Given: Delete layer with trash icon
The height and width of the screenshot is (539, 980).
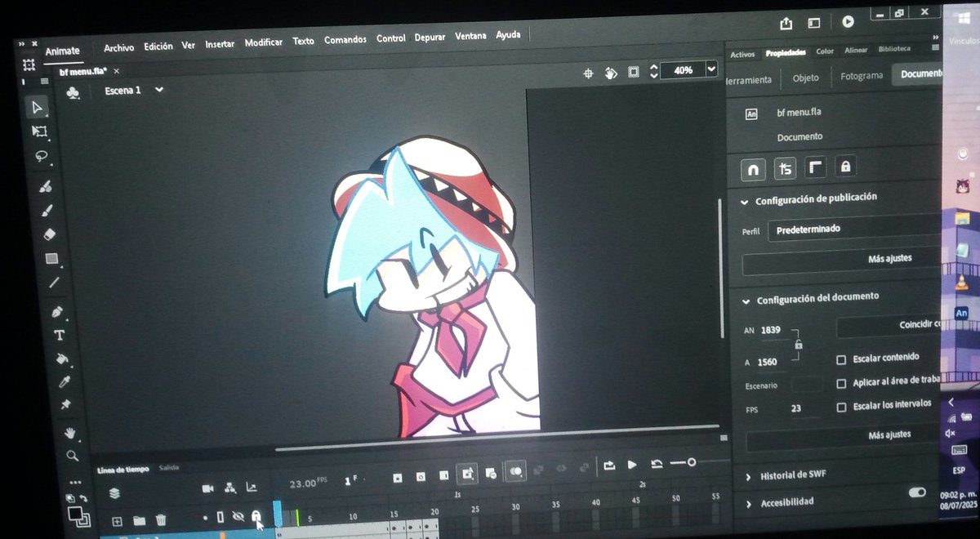Looking at the screenshot, I should [x=161, y=519].
